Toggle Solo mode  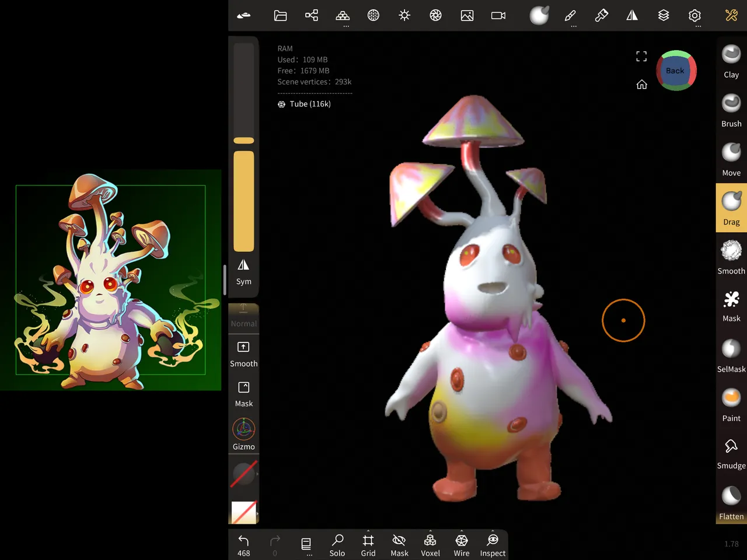[337, 545]
